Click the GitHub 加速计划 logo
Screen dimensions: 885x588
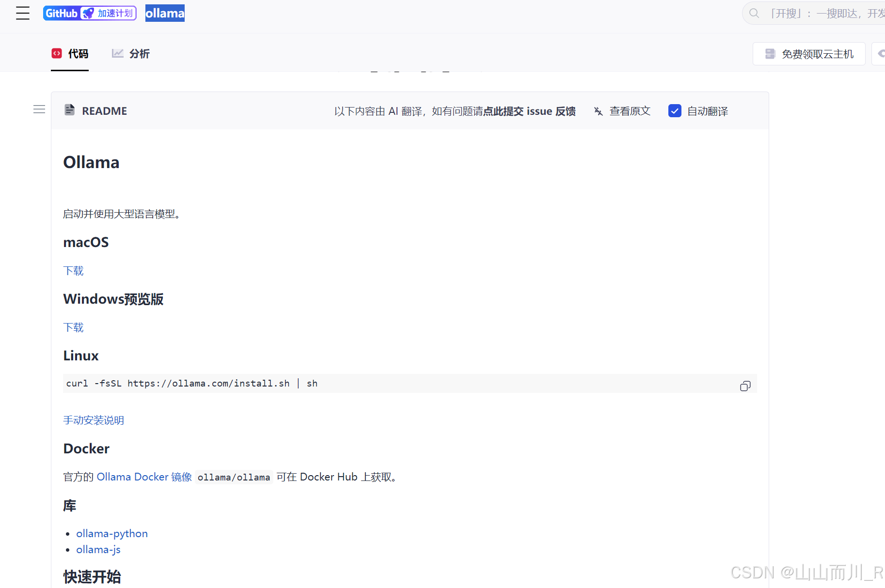[90, 13]
